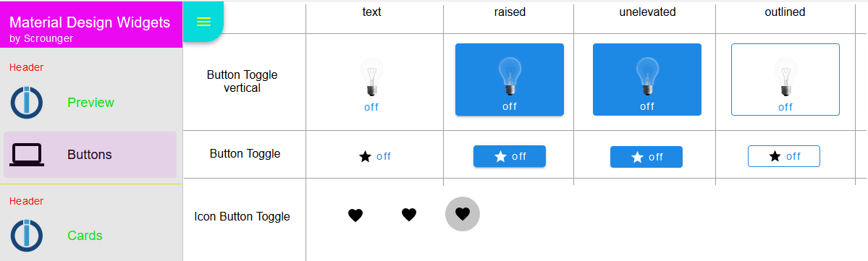The image size is (868, 261).
Task: Click the first red Header label
Action: click(27, 67)
